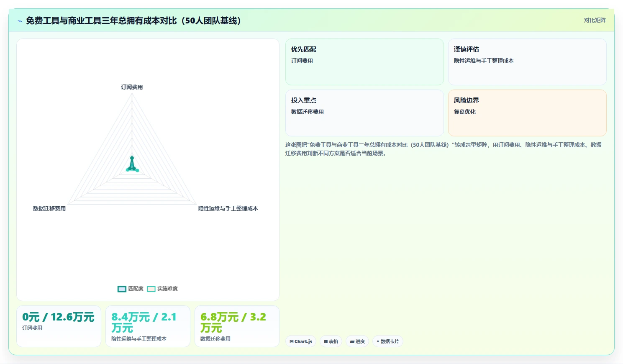The width and height of the screenshot is (623, 364).
Task: Open the 谨慎评估 card
Action: click(x=527, y=62)
